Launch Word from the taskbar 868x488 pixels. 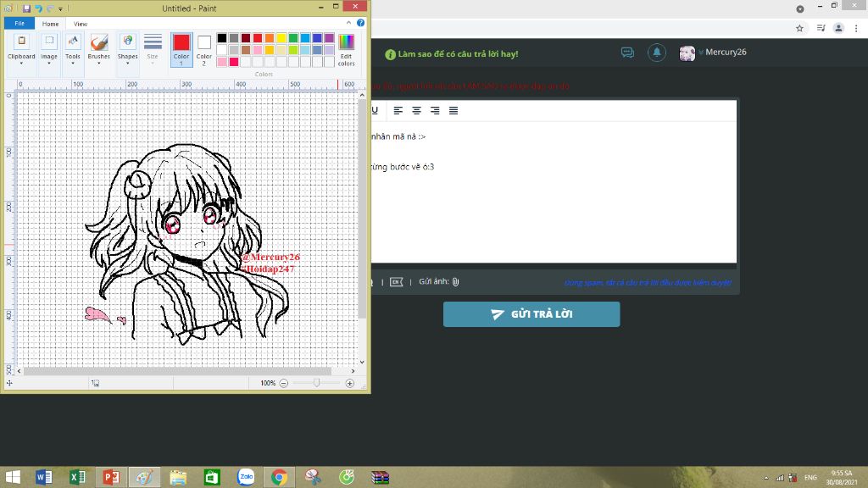pos(44,477)
